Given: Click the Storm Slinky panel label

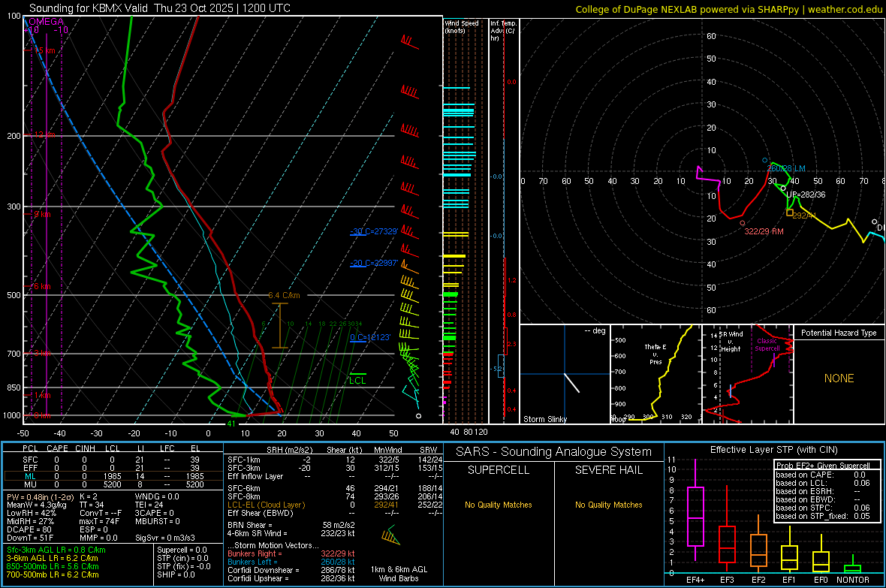Looking at the screenshot, I should coord(544,419).
